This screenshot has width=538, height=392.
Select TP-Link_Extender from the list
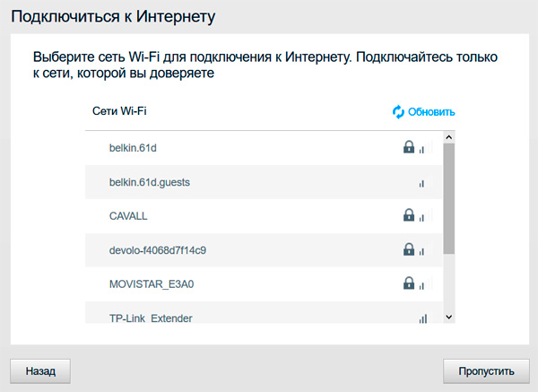click(x=151, y=318)
